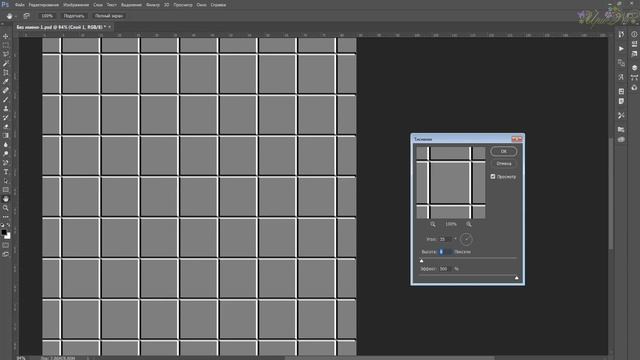The image size is (640, 360).
Task: Open the extra tools ellipsis
Action: (x=6, y=217)
